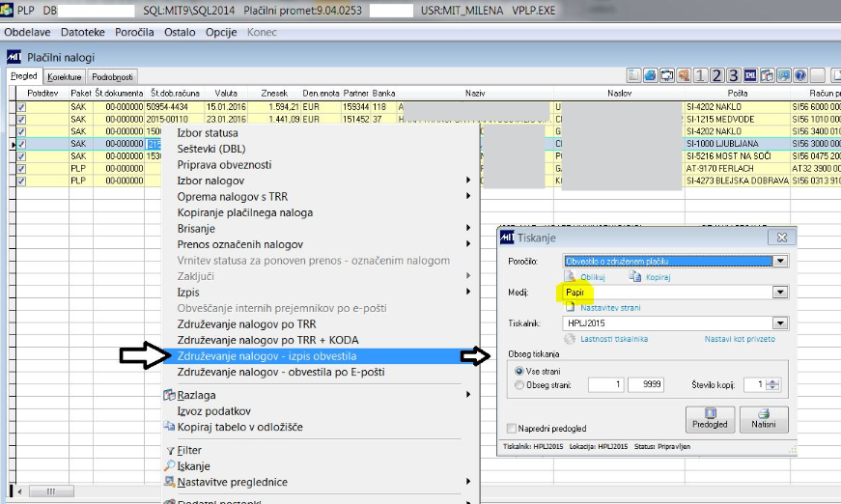Click the windows-with-question-mark toolbar icon
841x504 pixels.
pyautogui.click(x=767, y=75)
